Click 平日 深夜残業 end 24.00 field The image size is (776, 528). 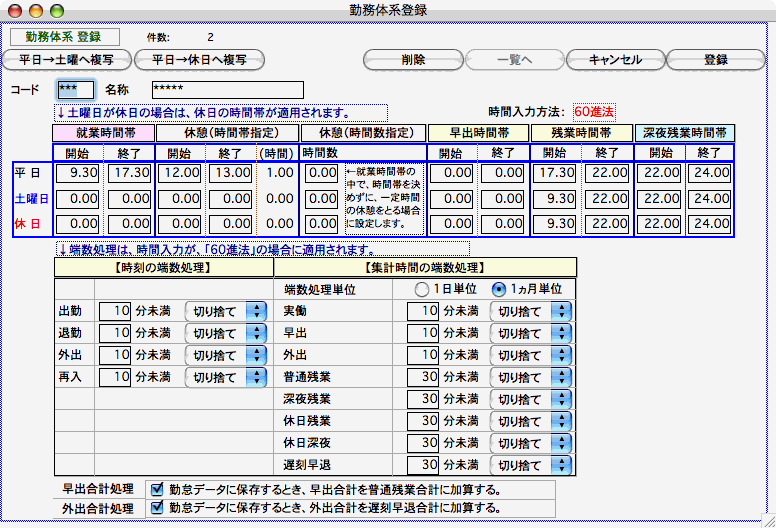tap(709, 173)
